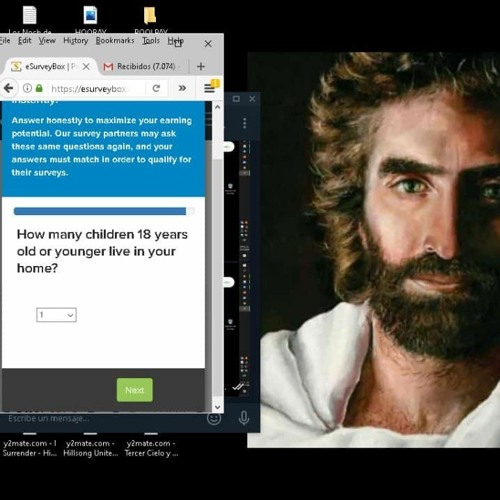Screen dimensions: 500x500
Task: Open the children count dropdown showing 1
Action: pyautogui.click(x=56, y=315)
